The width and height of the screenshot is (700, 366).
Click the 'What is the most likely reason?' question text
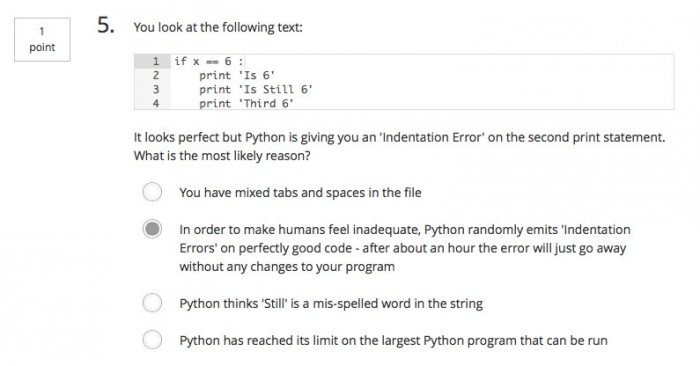click(222, 156)
